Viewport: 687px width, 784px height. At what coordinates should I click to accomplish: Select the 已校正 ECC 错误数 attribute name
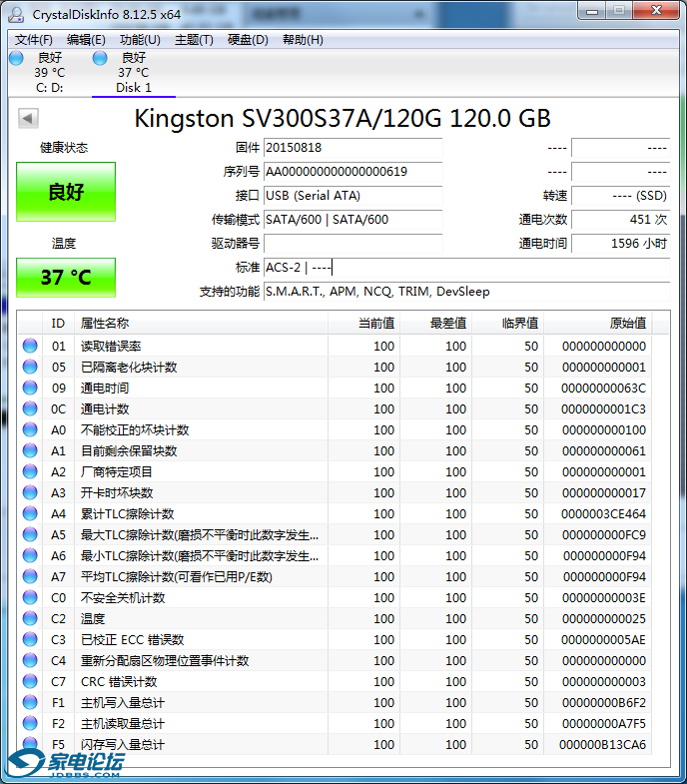click(x=133, y=640)
